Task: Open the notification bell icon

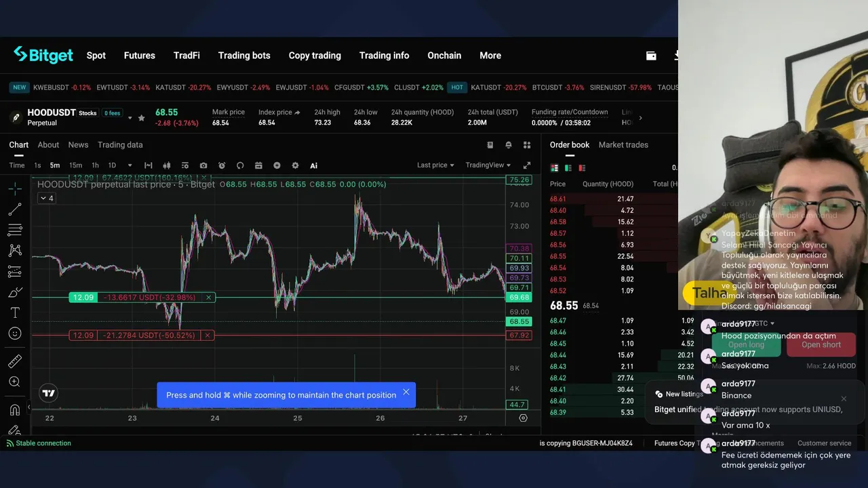Action: point(509,145)
